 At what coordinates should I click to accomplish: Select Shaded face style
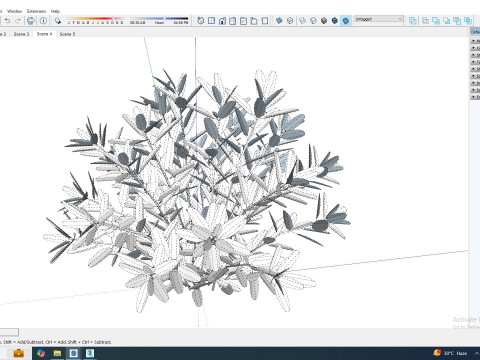(x=324, y=21)
